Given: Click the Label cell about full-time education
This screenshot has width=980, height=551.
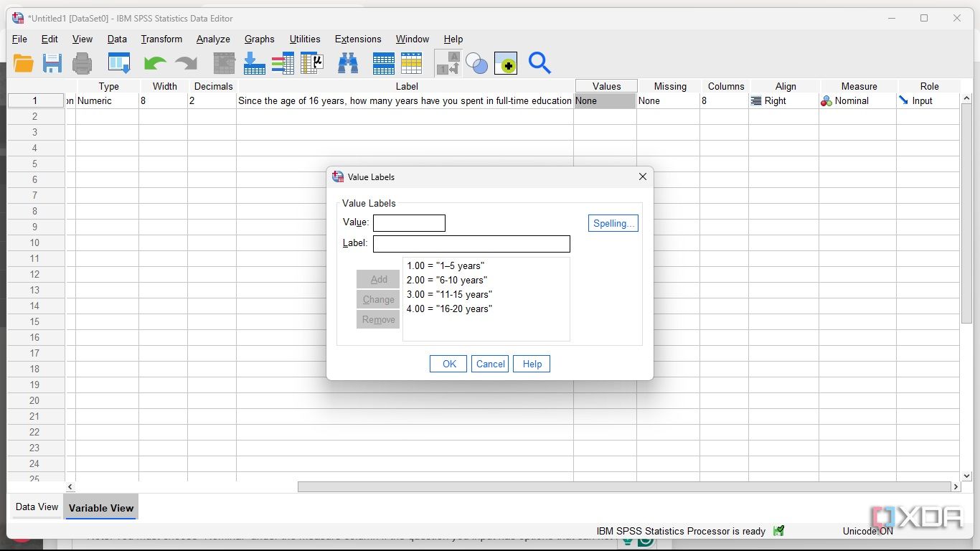Looking at the screenshot, I should click(x=405, y=100).
